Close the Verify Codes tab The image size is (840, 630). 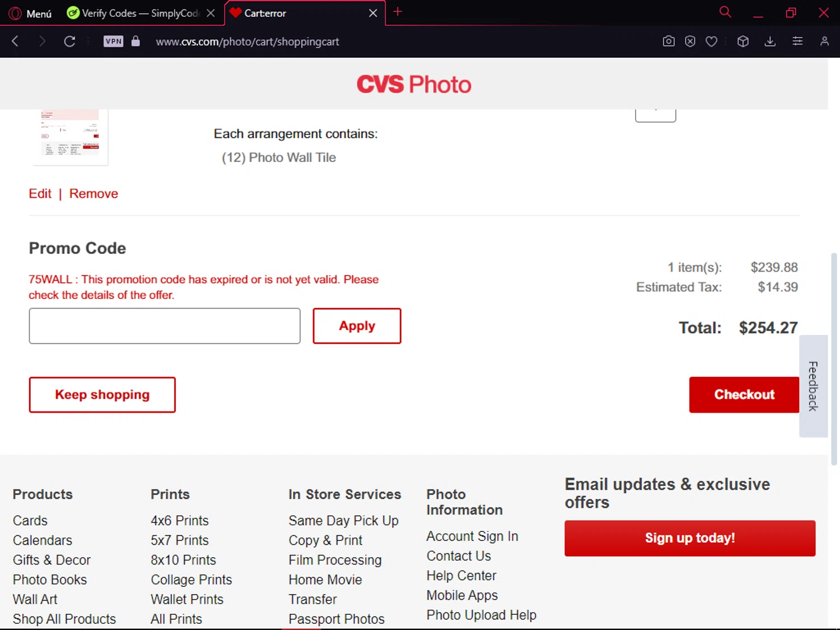[211, 13]
